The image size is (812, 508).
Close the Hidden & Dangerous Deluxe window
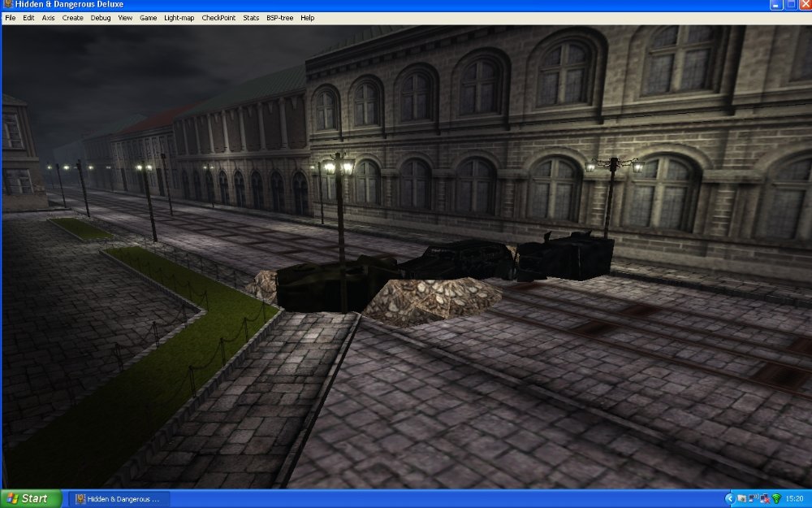[806, 5]
